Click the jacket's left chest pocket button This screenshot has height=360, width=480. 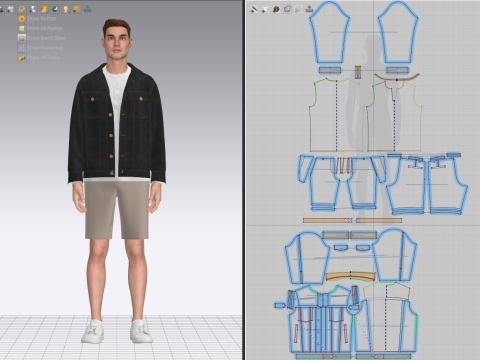[92, 99]
